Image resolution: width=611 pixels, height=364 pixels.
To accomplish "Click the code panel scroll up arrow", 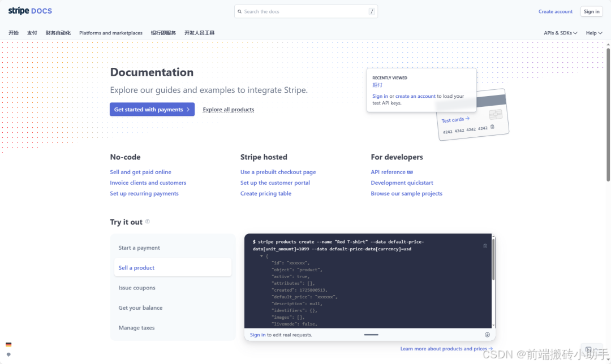I will click(493, 236).
